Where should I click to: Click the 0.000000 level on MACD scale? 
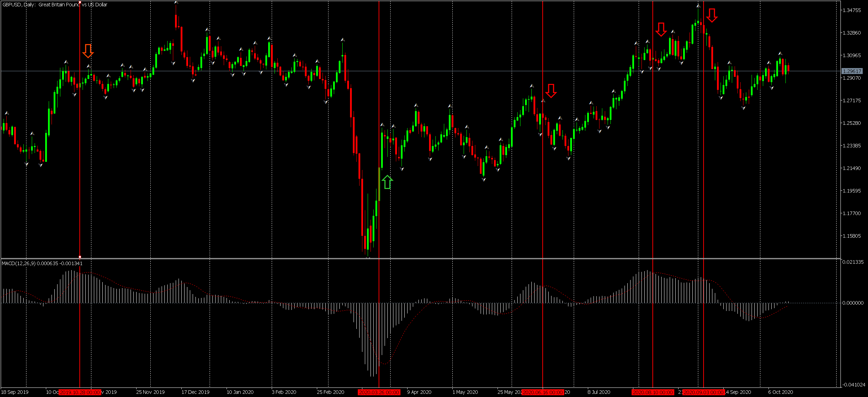click(852, 303)
